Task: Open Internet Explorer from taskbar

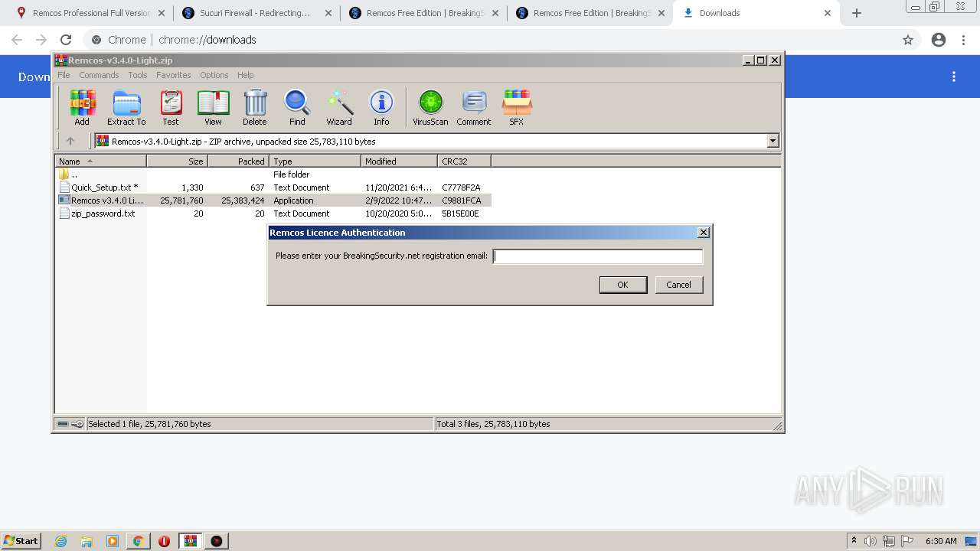Action: coord(61,541)
